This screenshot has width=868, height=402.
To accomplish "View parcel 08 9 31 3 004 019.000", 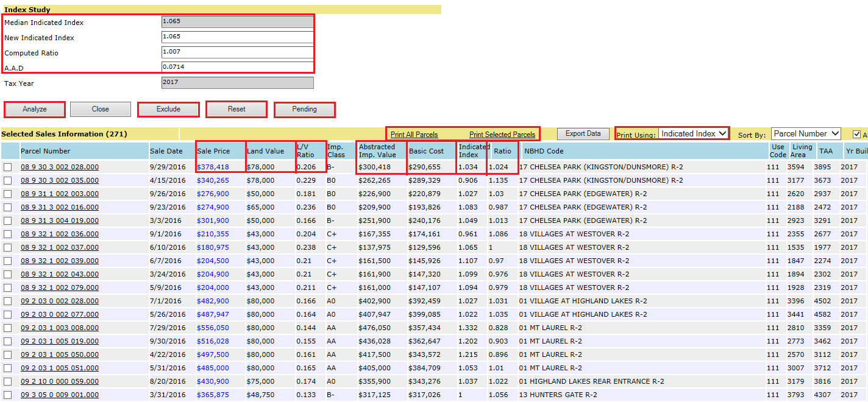I will (60, 220).
